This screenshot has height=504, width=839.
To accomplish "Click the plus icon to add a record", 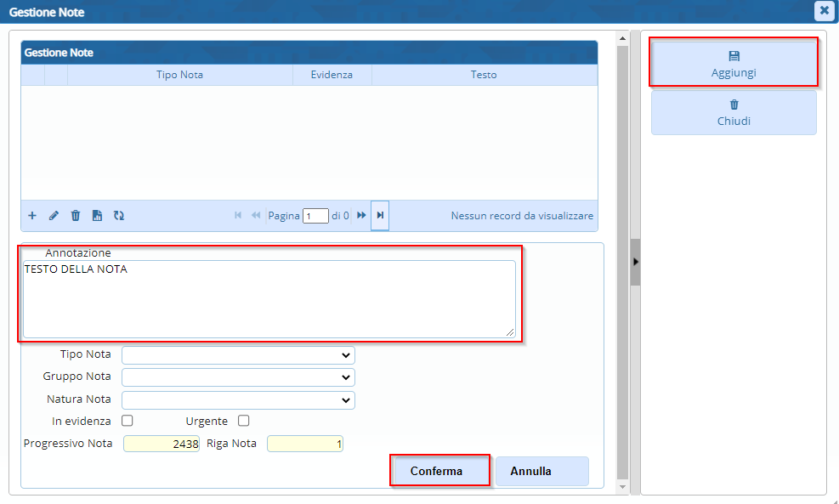I will point(32,216).
